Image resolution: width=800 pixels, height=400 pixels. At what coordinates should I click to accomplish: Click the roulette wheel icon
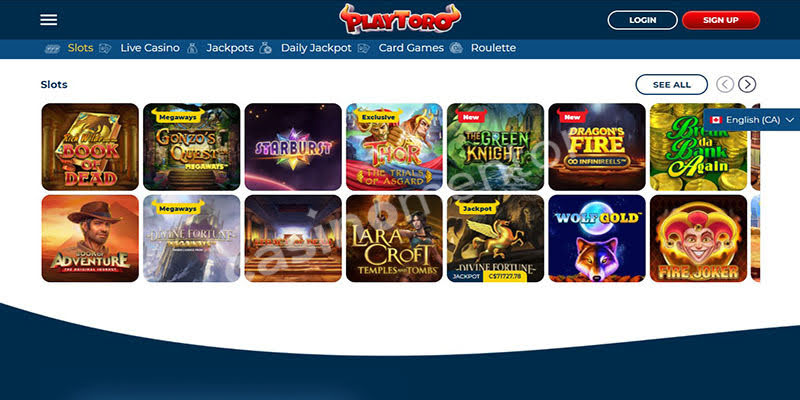pyautogui.click(x=456, y=48)
